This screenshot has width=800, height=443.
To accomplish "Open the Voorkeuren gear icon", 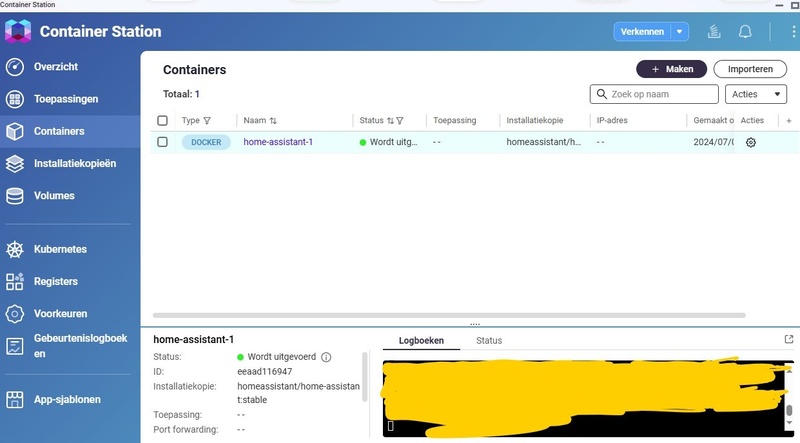I will pyautogui.click(x=15, y=314).
